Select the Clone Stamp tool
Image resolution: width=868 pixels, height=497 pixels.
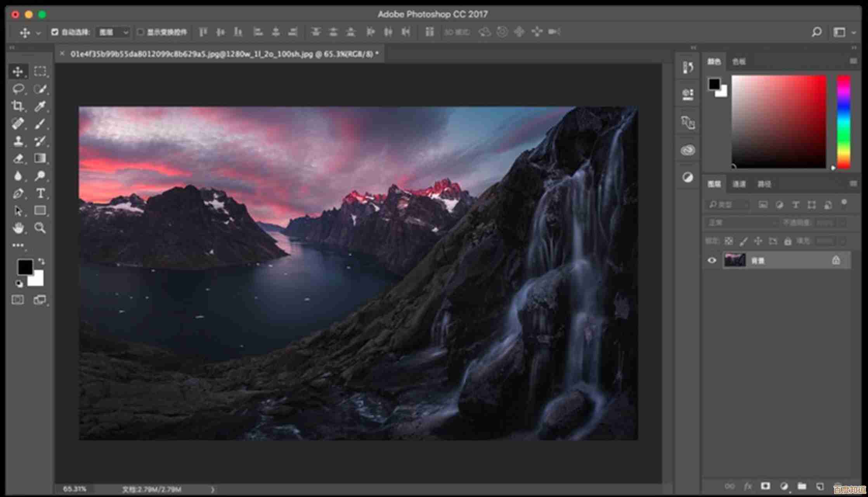(17, 141)
